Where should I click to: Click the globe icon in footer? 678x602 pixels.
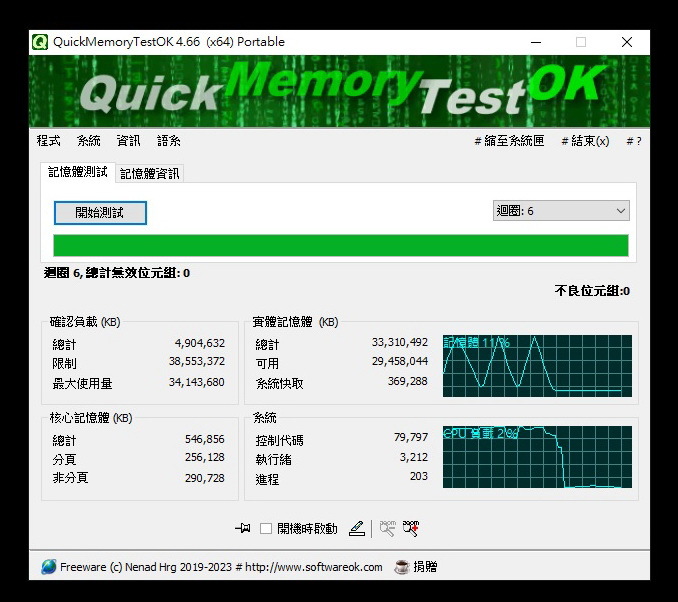click(x=49, y=567)
